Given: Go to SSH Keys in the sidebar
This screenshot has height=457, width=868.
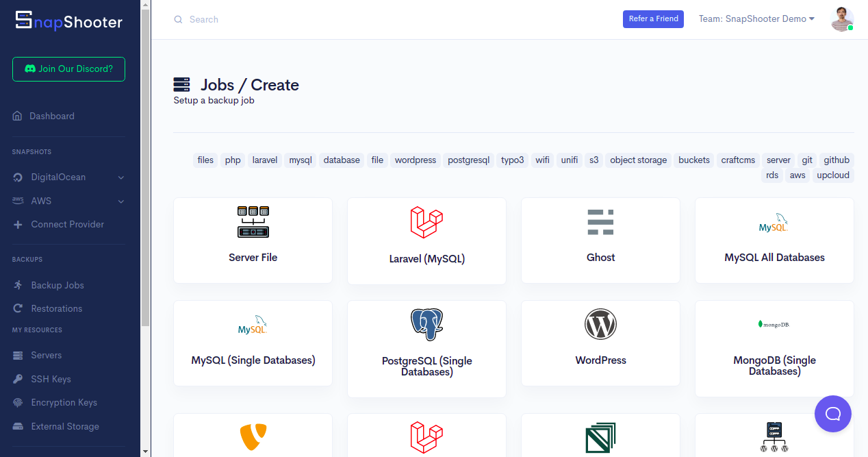Looking at the screenshot, I should point(51,379).
